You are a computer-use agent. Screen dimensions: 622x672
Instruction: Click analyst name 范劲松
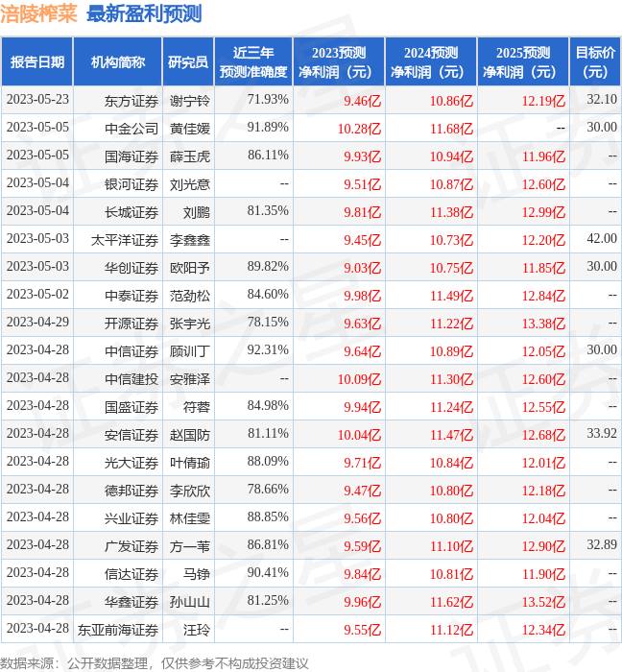click(x=190, y=296)
